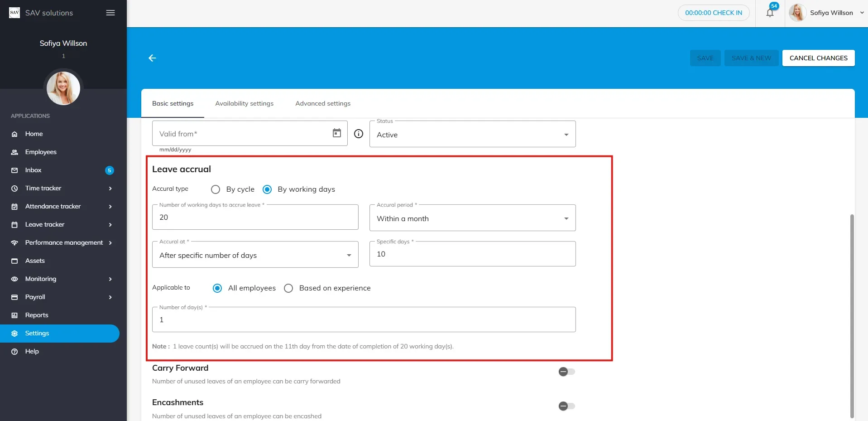Click the Sofiya Willson name in sidebar
This screenshot has height=421, width=868.
(63, 44)
